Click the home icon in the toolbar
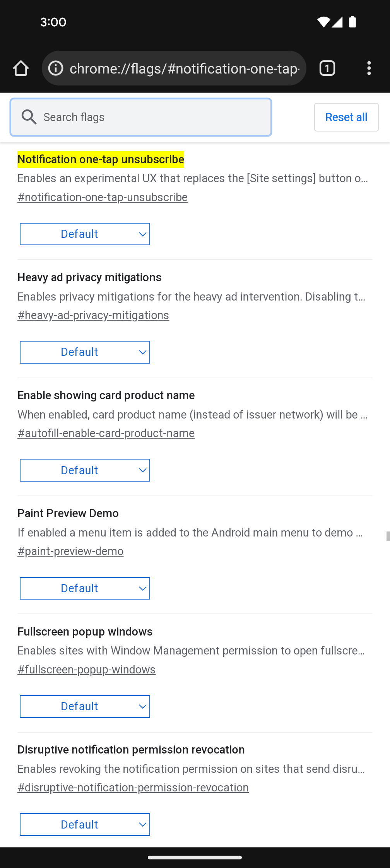The height and width of the screenshot is (868, 390). point(21,68)
